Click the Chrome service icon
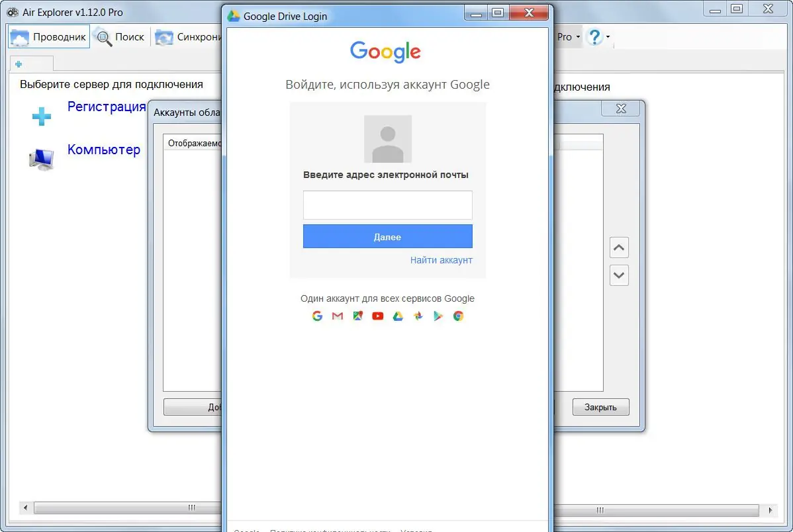The image size is (793, 532). point(458,316)
